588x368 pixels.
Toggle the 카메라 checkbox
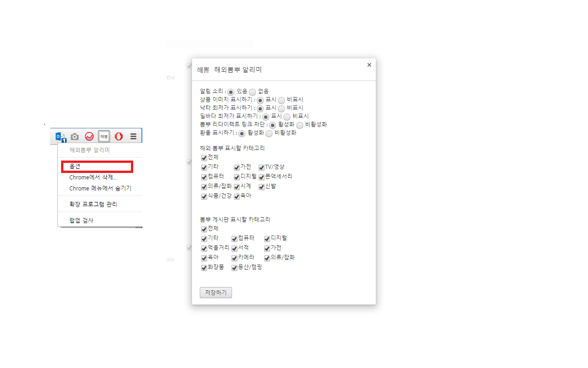point(234,258)
